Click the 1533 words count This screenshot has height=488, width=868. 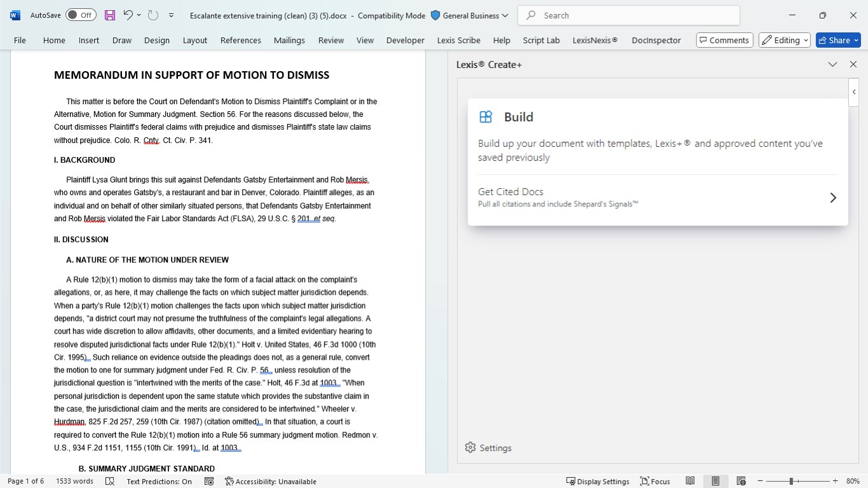[74, 482]
